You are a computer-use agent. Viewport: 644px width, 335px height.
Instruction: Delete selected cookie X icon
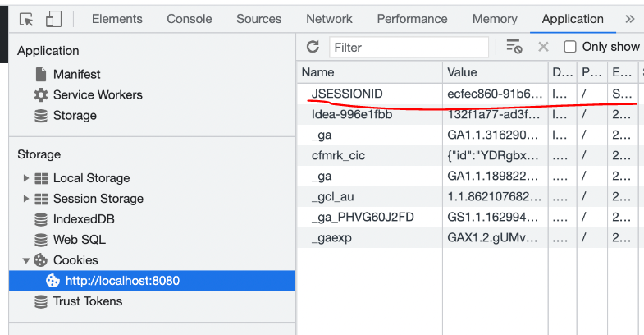click(x=543, y=47)
